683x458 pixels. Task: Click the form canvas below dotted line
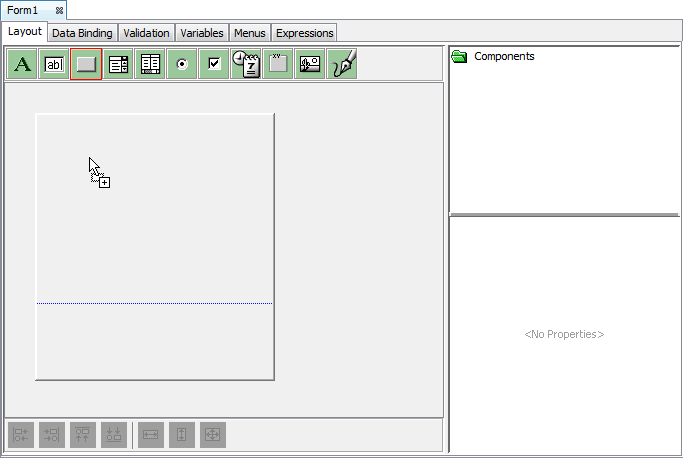pos(154,340)
